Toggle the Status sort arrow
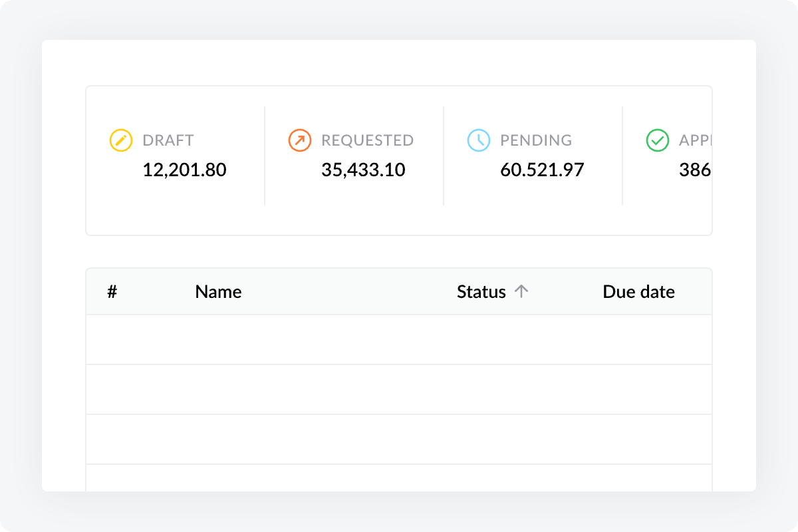This screenshot has width=798, height=532. click(522, 291)
